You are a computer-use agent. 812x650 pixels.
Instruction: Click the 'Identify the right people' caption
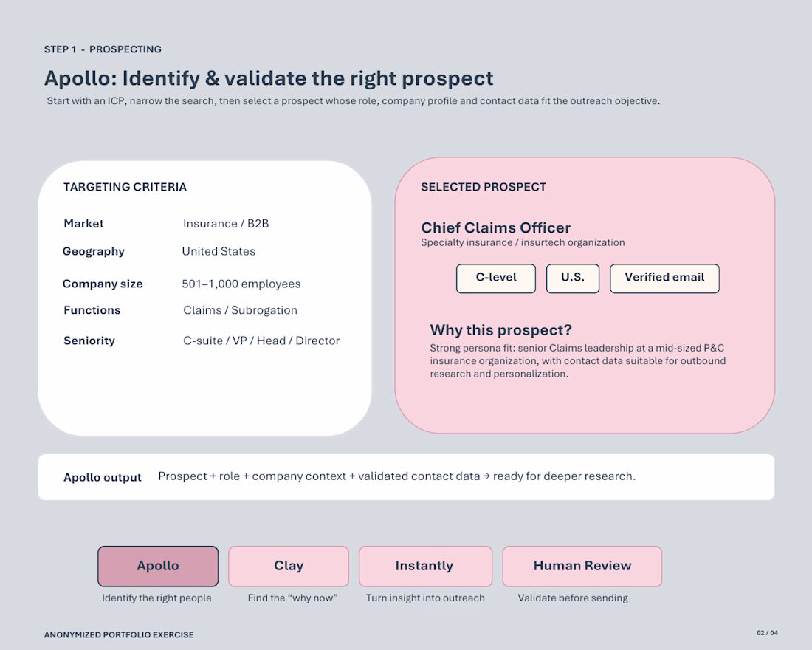pos(157,598)
